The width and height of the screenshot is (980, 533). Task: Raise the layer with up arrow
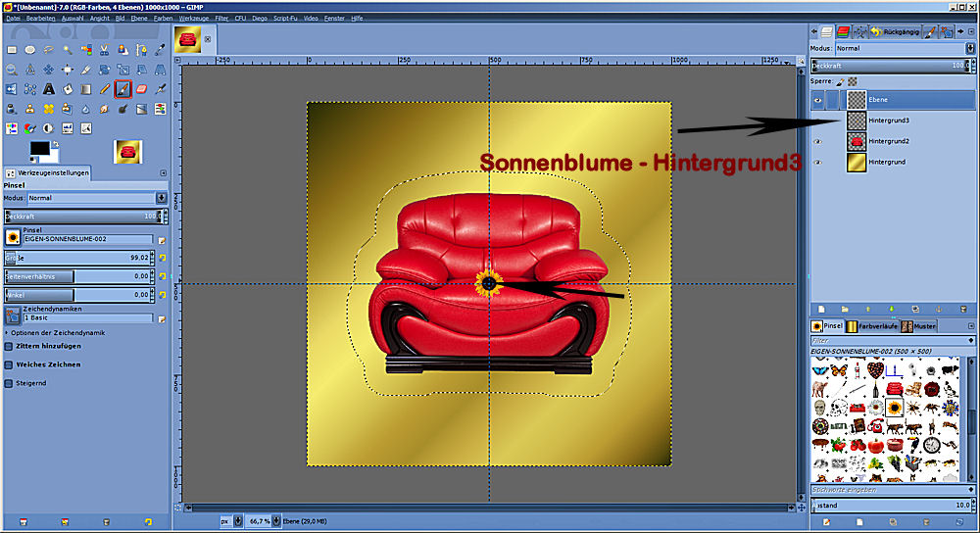pos(868,310)
